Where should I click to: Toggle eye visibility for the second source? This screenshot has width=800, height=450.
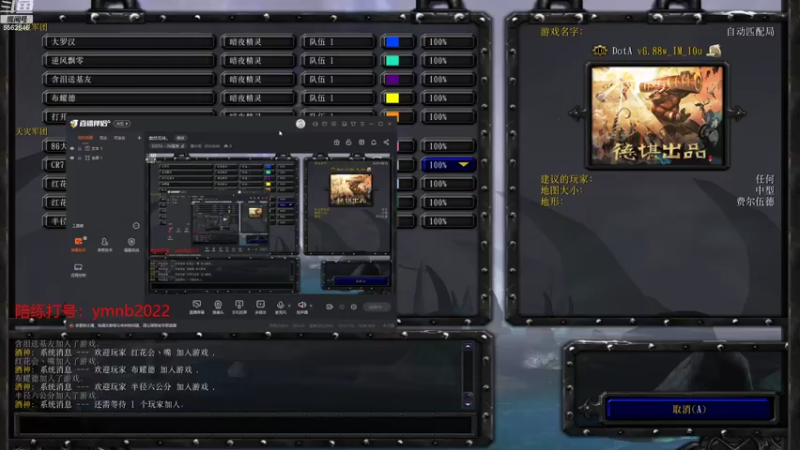(72, 158)
